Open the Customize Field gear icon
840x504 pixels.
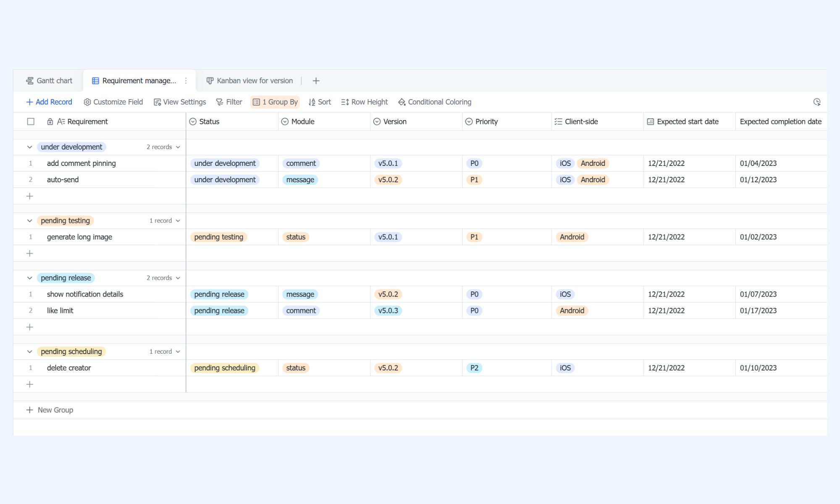pyautogui.click(x=87, y=102)
